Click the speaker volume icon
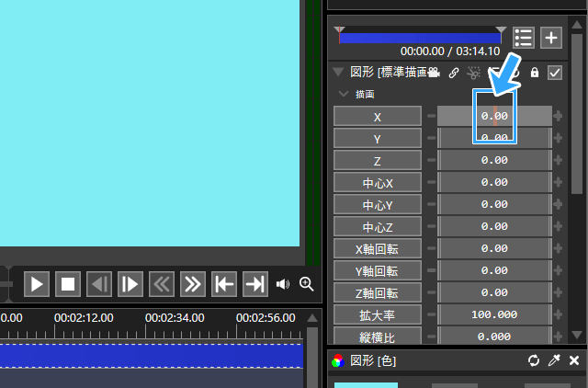The image size is (588, 388). (x=284, y=284)
